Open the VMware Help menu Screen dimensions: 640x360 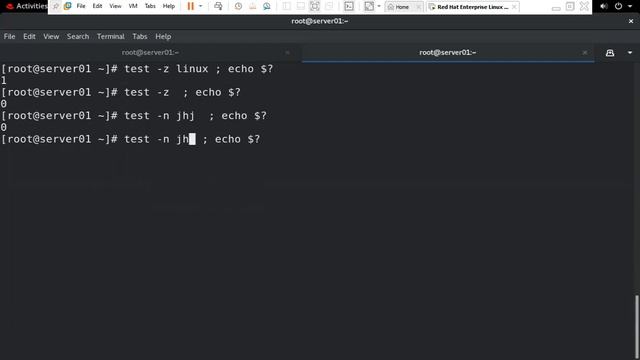[169, 6]
